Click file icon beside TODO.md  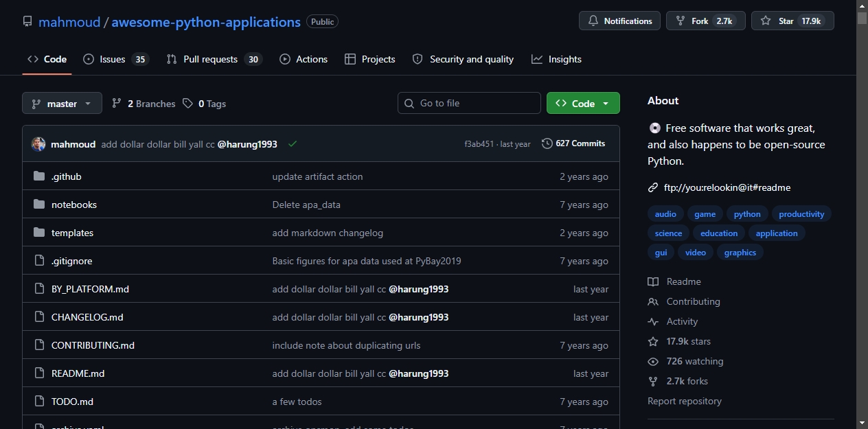pyautogui.click(x=39, y=402)
